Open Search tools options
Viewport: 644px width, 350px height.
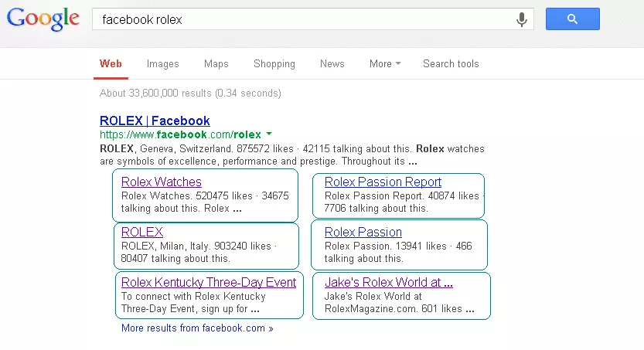(x=451, y=64)
